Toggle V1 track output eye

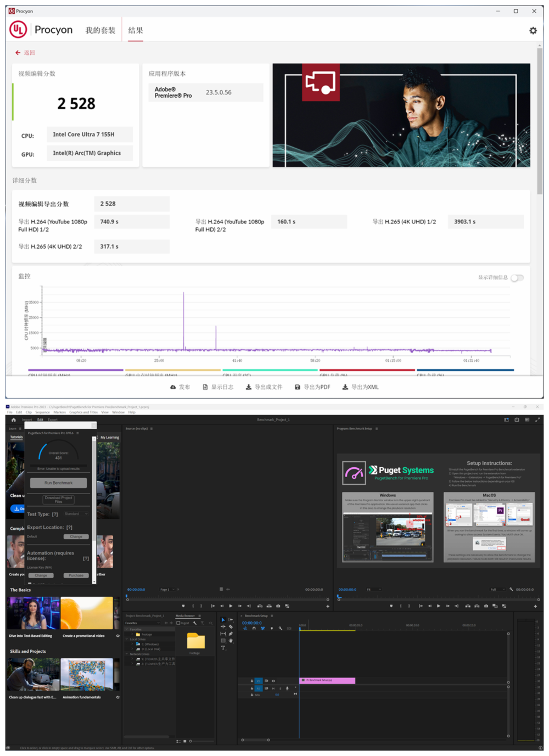pyautogui.click(x=273, y=681)
